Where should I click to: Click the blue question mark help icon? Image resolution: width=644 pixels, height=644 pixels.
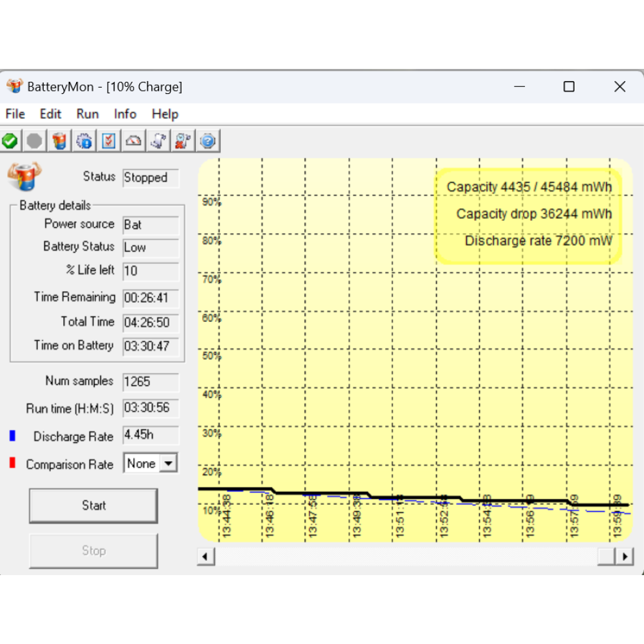click(x=208, y=140)
